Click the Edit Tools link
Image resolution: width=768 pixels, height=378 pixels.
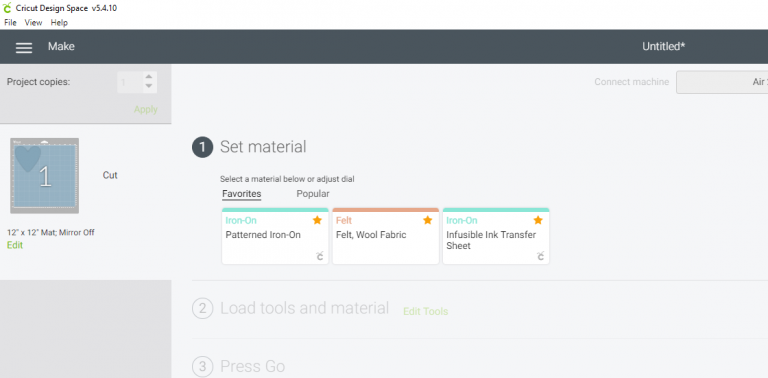tap(426, 311)
